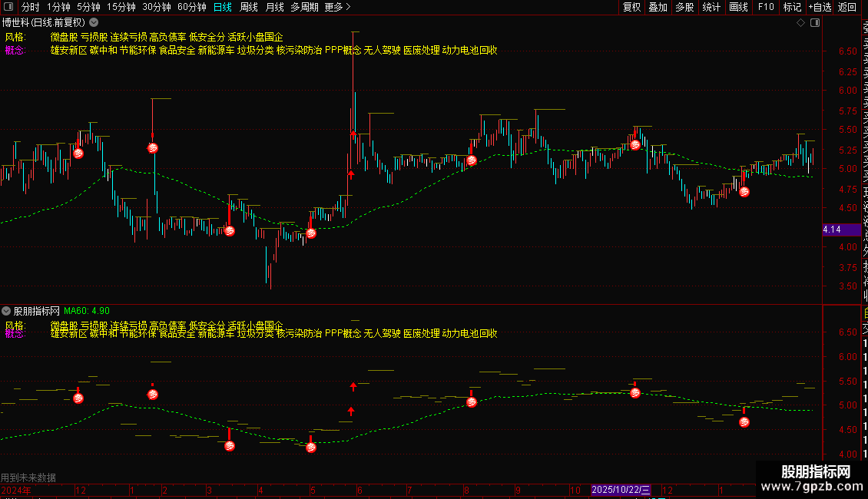Switch to 60分钟 period
868x499 pixels.
click(191, 7)
